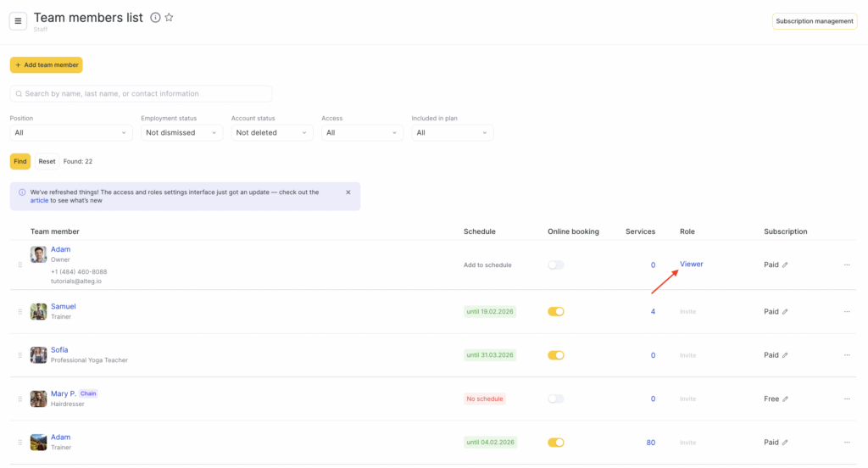The width and height of the screenshot is (868, 468).
Task: Click the Add team member button
Action: coord(46,65)
